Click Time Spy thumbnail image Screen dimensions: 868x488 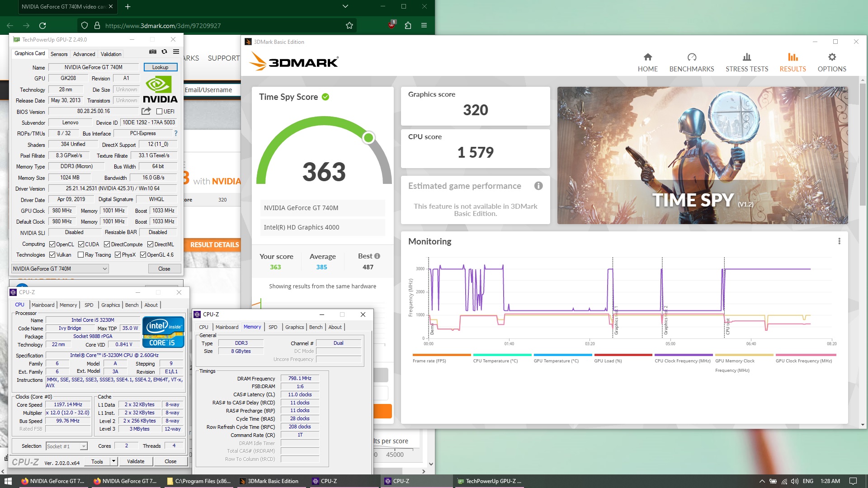tap(703, 155)
